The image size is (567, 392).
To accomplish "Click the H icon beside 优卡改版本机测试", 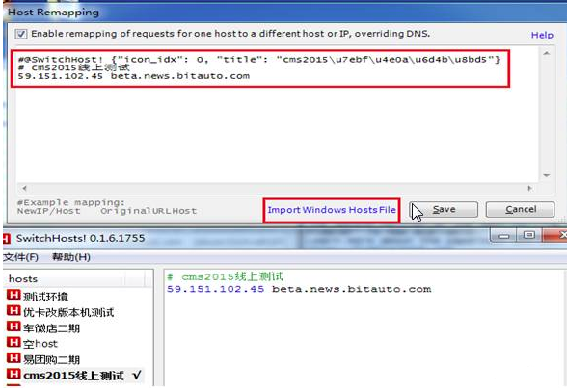I will pos(13,311).
